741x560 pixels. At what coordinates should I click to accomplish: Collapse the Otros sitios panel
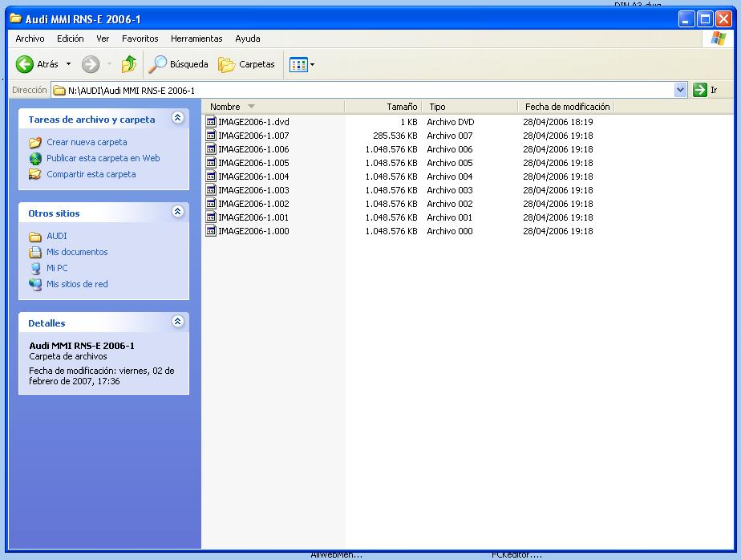pyautogui.click(x=178, y=212)
